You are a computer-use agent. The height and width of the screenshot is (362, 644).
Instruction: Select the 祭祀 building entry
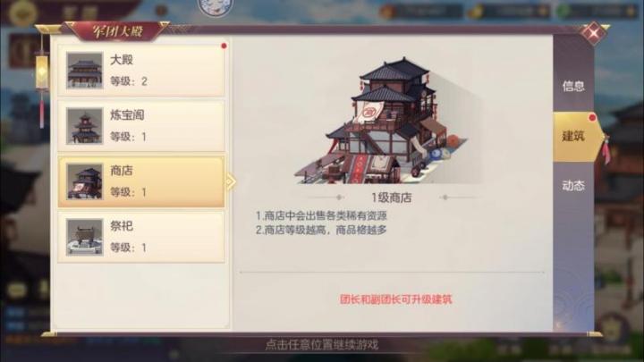141,237
